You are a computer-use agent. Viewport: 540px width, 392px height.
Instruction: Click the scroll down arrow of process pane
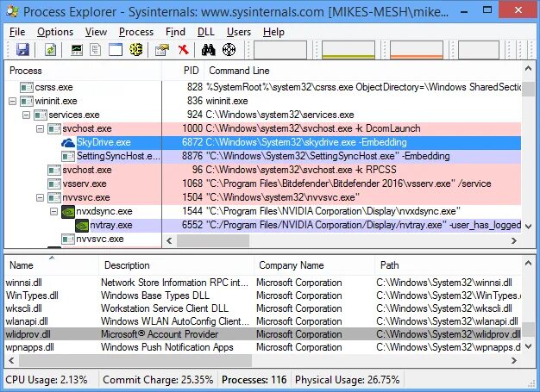(528, 227)
